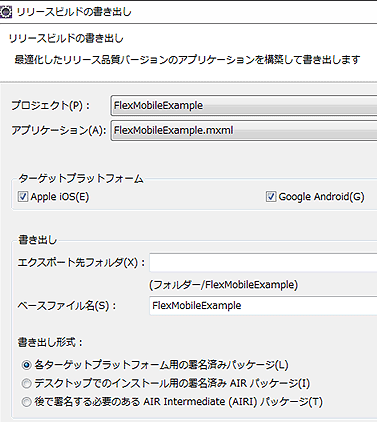Click the 書き出し形式 label
The image size is (377, 422).
coord(50,342)
